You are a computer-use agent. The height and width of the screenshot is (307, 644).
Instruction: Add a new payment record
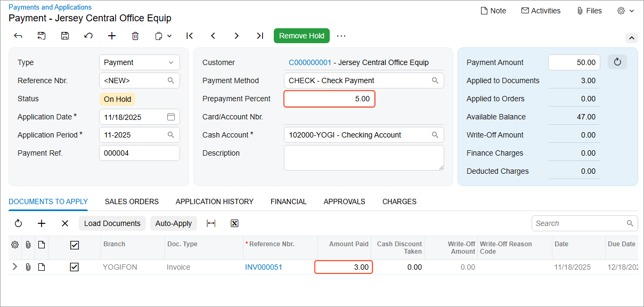(112, 36)
